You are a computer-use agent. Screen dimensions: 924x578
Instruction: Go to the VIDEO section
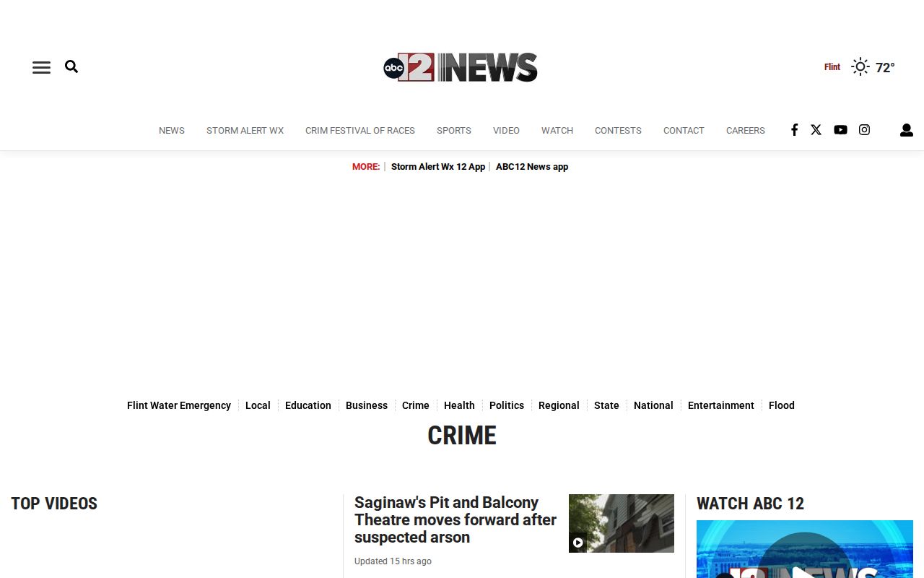click(506, 131)
